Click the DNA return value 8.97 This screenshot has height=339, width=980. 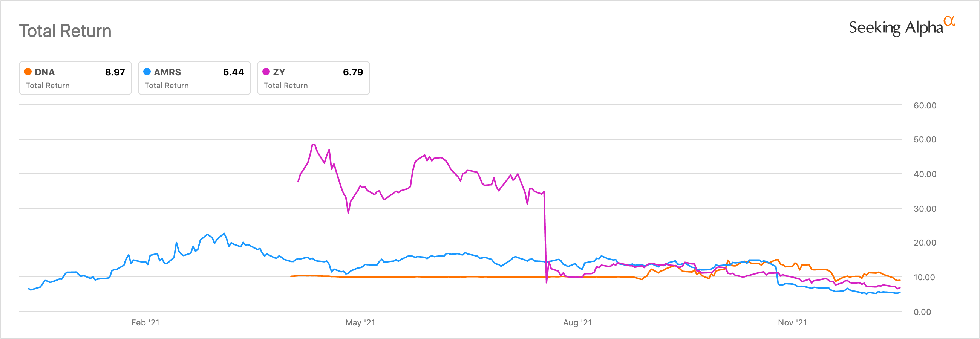115,72
